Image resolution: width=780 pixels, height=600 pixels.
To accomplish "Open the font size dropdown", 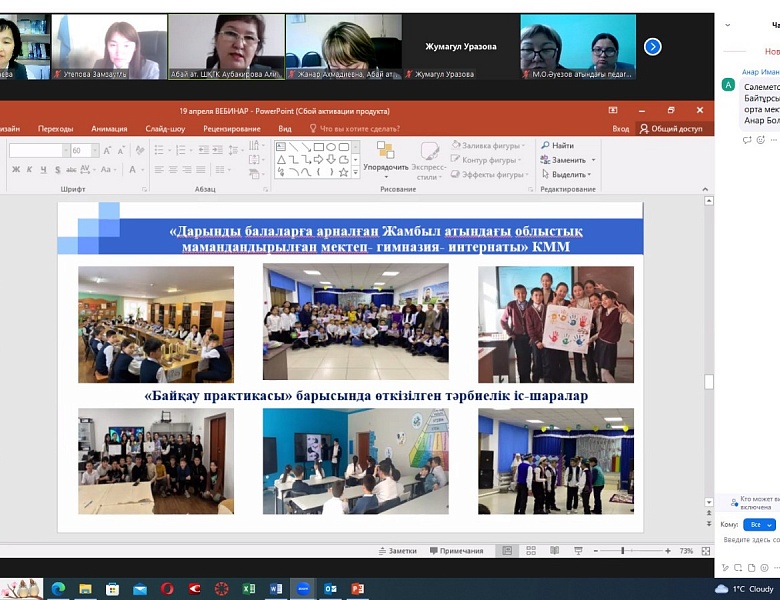I will point(93,150).
